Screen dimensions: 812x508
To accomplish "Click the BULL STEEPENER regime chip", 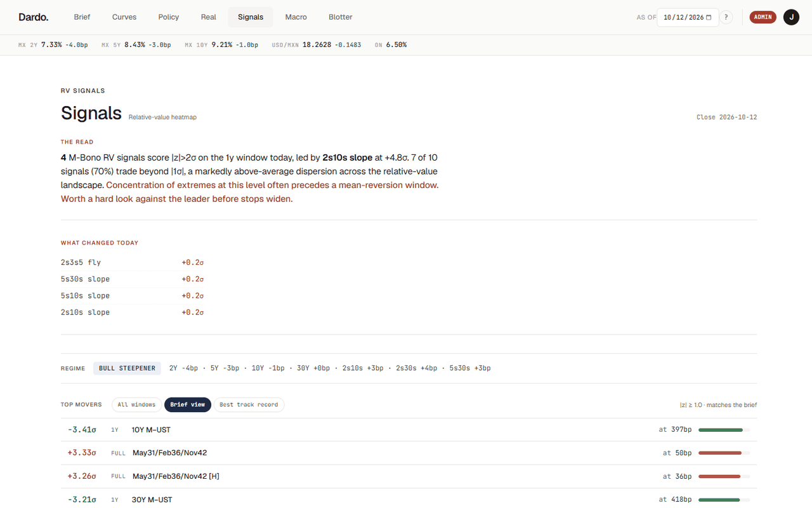I will (127, 368).
